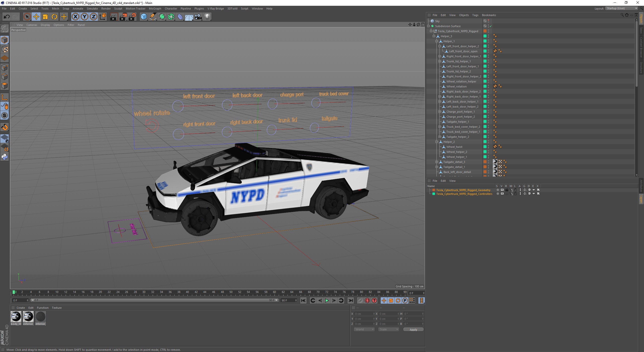Open Material Manager Texture menu
This screenshot has width=644, height=352.
click(x=57, y=308)
